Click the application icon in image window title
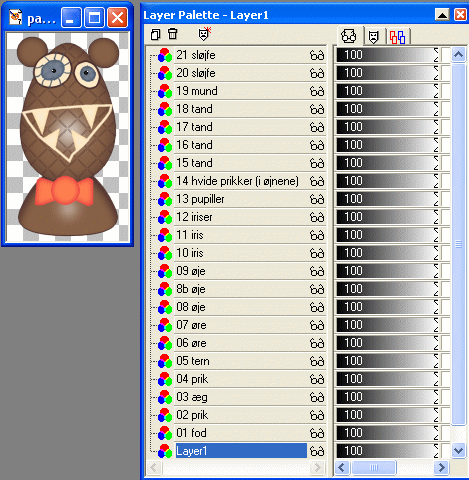Screen dimensions: 469x480 click(15, 17)
